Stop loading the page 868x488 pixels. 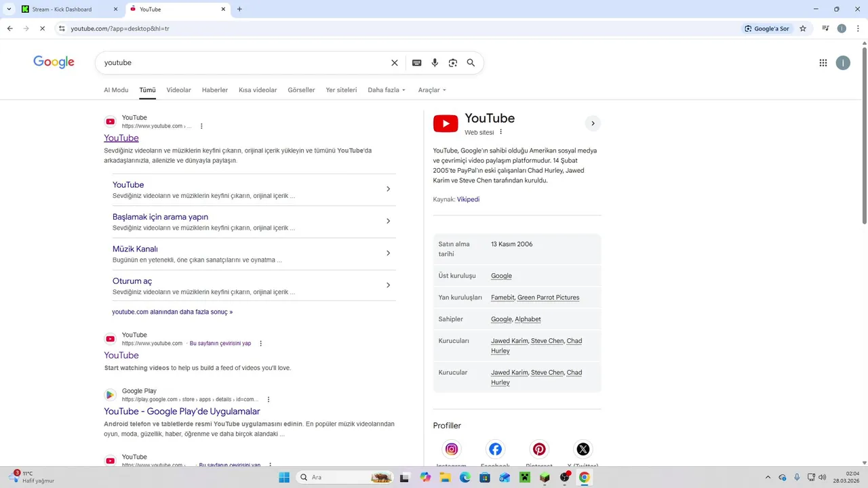[x=42, y=28]
